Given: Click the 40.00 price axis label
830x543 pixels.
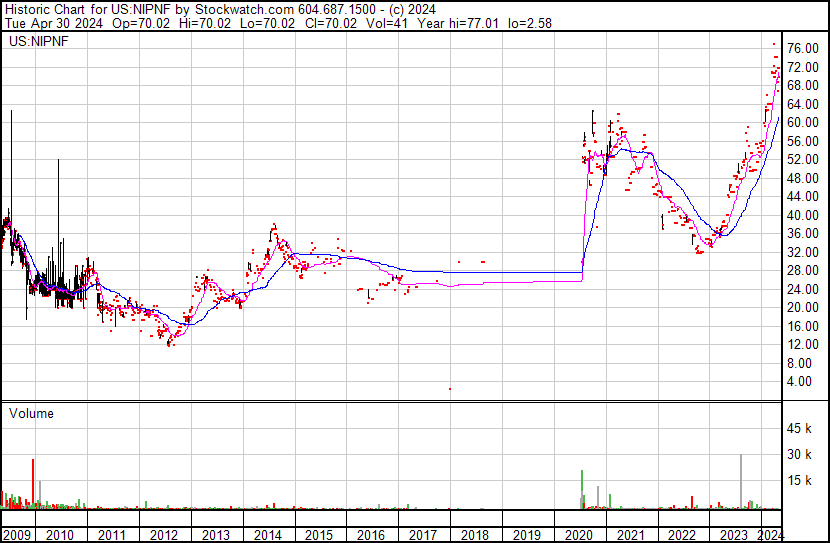Looking at the screenshot, I should [803, 215].
